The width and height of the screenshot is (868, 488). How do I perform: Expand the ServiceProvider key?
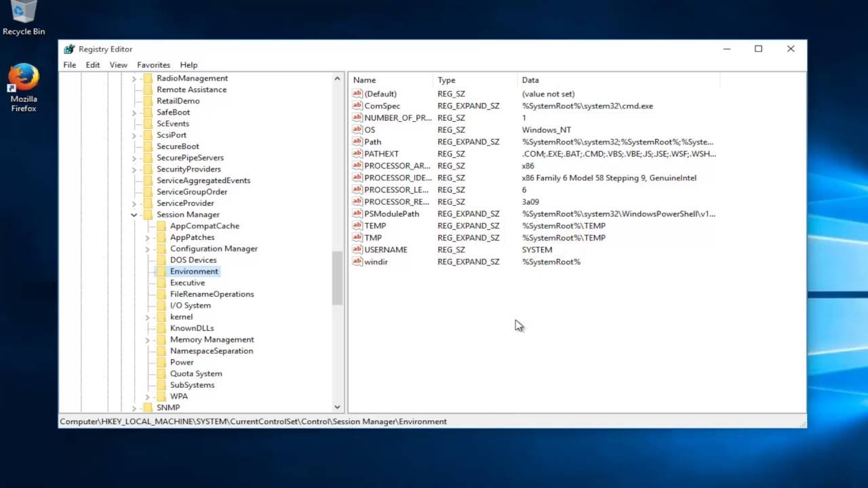[134, 203]
